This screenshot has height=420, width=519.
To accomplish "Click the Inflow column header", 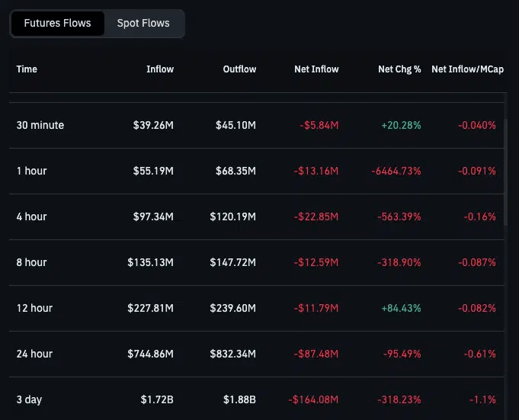I will pyautogui.click(x=160, y=69).
